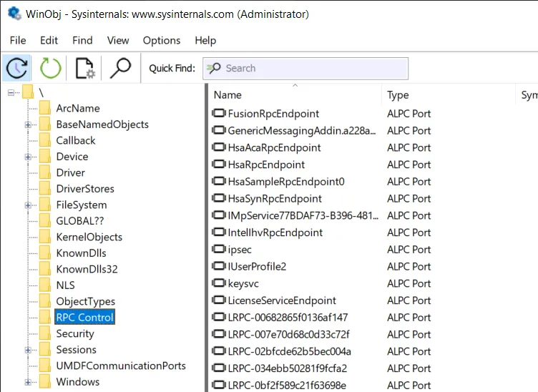Select the ALPC port icon for ipsec
The width and height of the screenshot is (538, 392).
[x=219, y=250]
